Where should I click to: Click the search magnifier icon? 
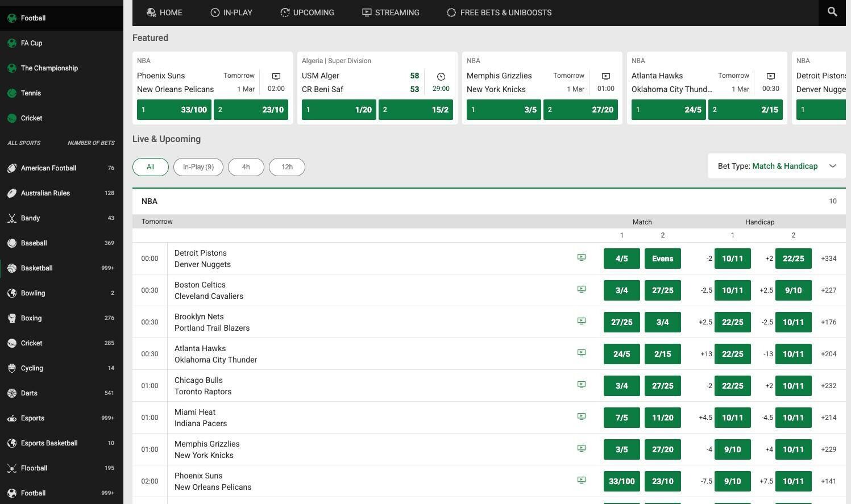coord(832,12)
